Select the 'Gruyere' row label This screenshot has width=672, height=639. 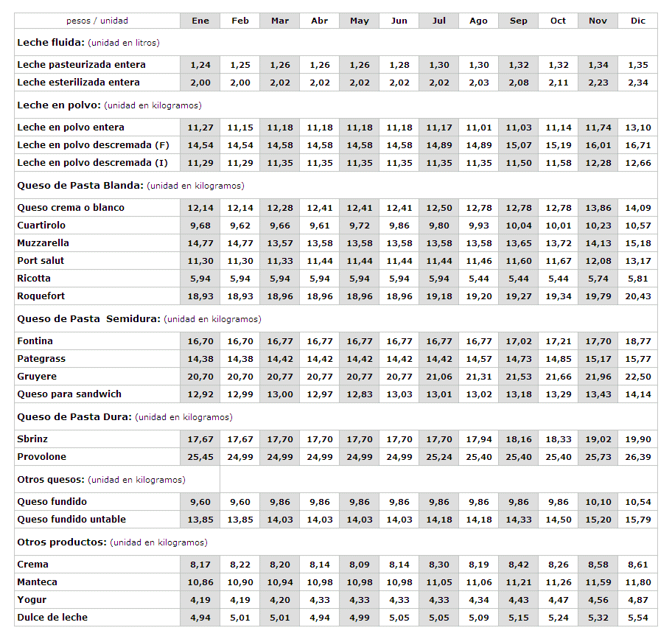(x=37, y=377)
